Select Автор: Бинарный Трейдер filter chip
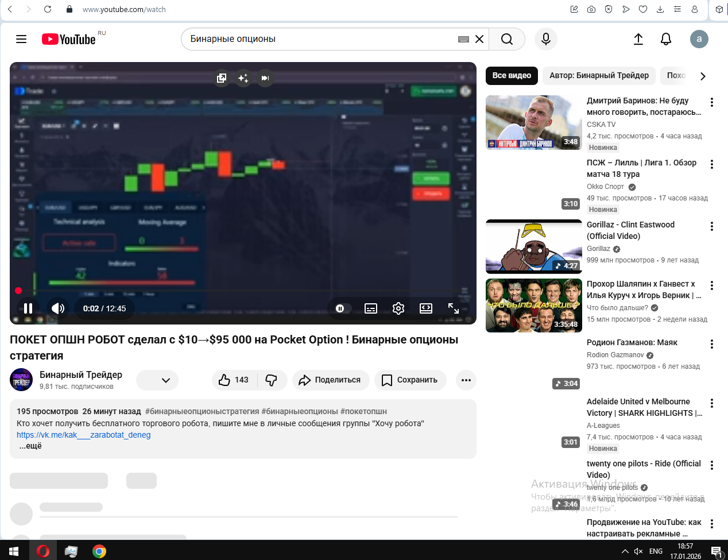Image resolution: width=728 pixels, height=560 pixels. click(599, 75)
